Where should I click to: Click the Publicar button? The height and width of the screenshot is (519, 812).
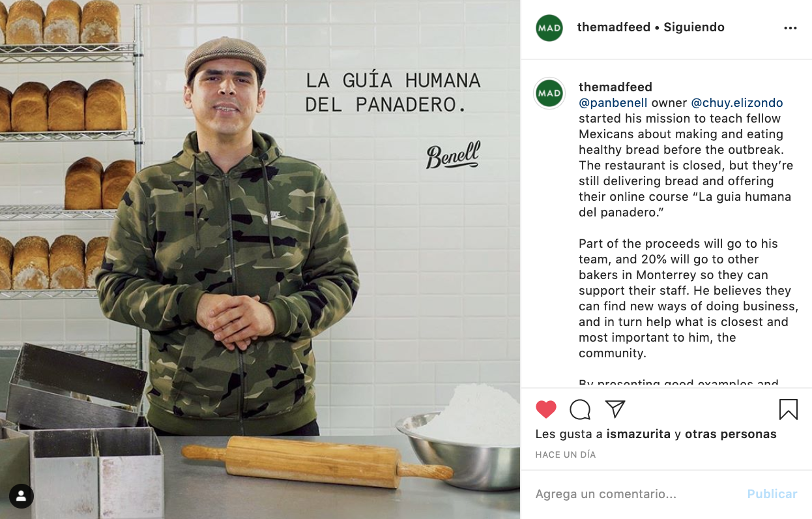click(x=772, y=494)
